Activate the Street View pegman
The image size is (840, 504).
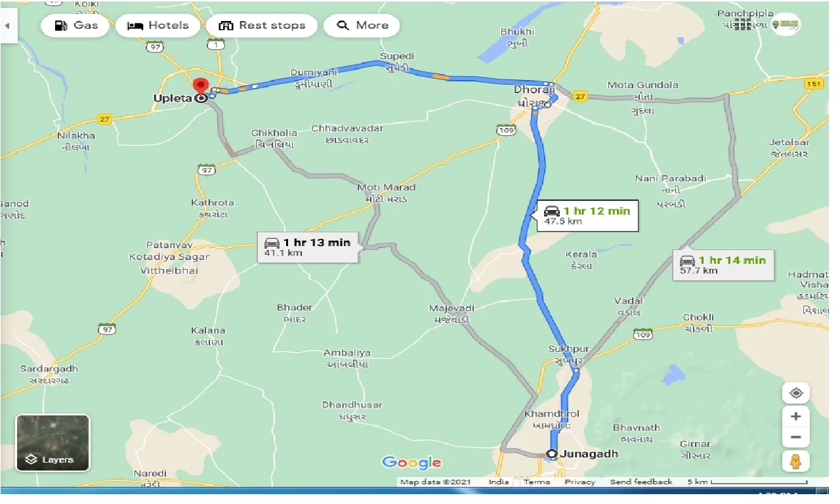[x=796, y=461]
